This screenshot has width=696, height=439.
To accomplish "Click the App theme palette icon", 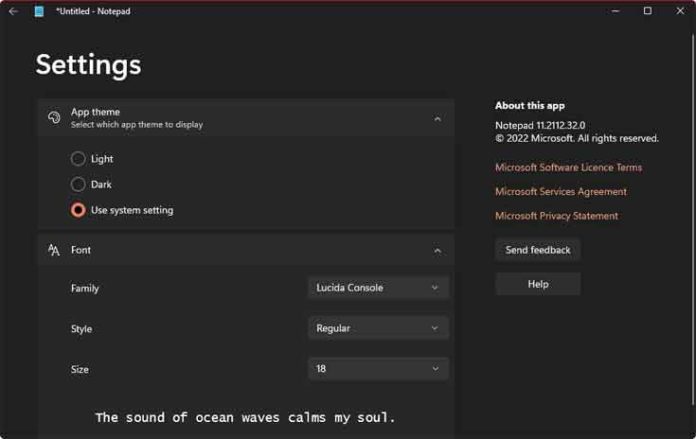I will [x=54, y=118].
